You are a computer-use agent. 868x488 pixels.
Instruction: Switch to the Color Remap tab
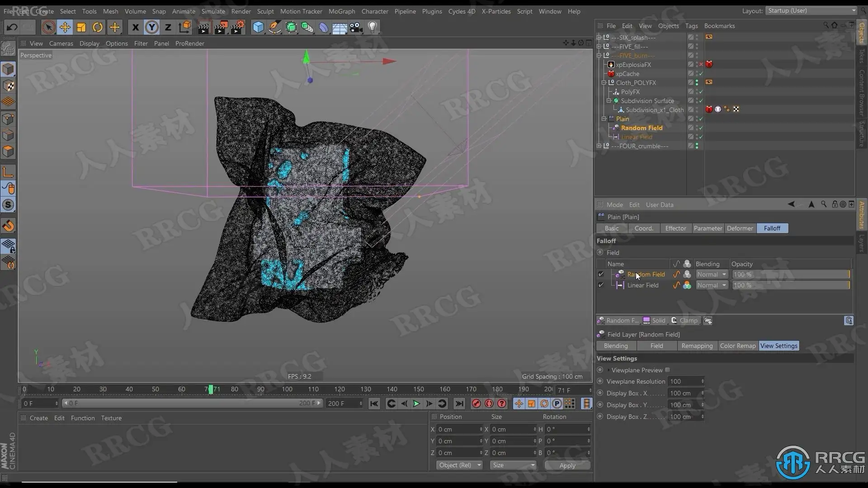click(737, 346)
